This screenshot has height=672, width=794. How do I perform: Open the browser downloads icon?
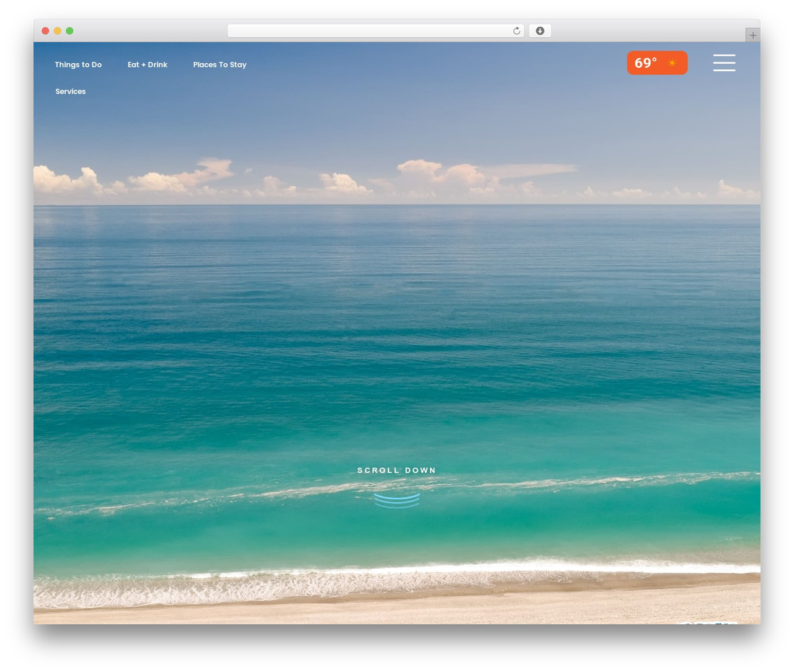(x=540, y=31)
